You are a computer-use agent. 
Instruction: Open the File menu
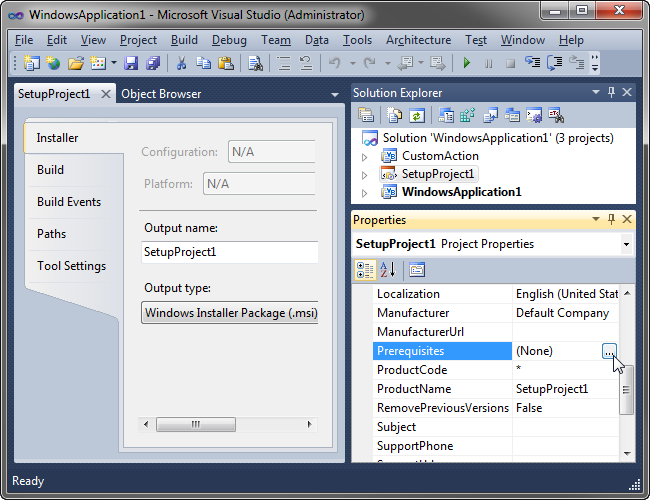(x=24, y=40)
